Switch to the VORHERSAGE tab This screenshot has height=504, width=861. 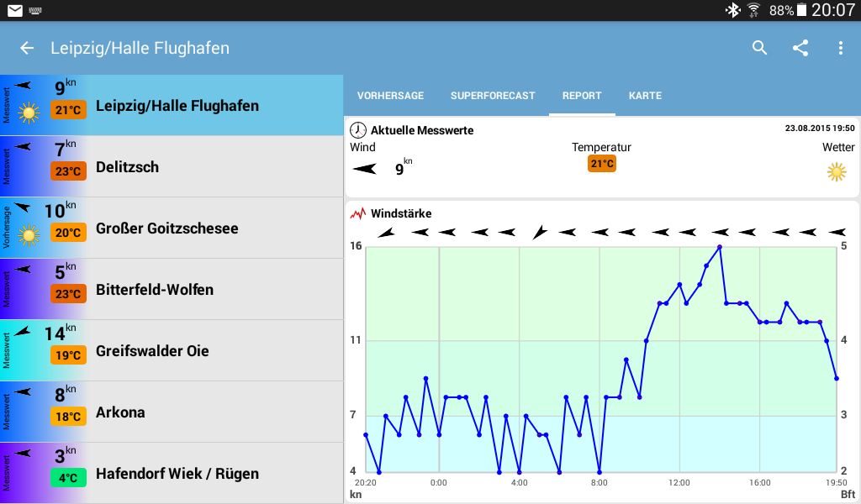point(390,96)
